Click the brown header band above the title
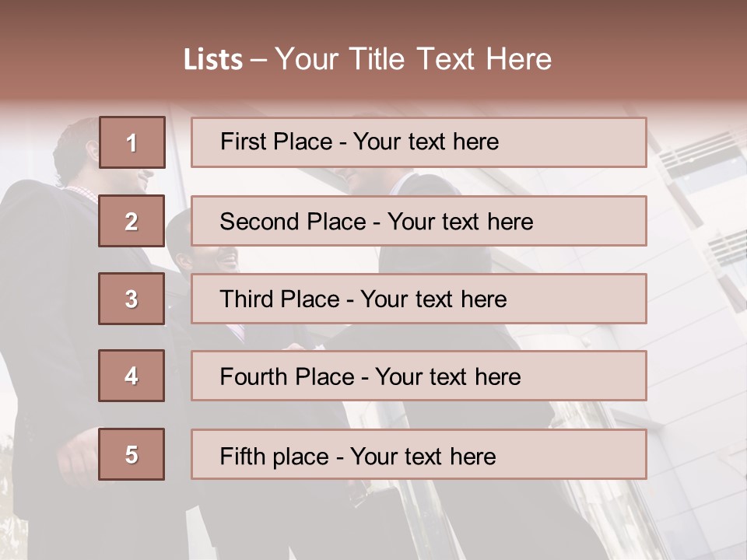The width and height of the screenshot is (747, 560). click(373, 19)
